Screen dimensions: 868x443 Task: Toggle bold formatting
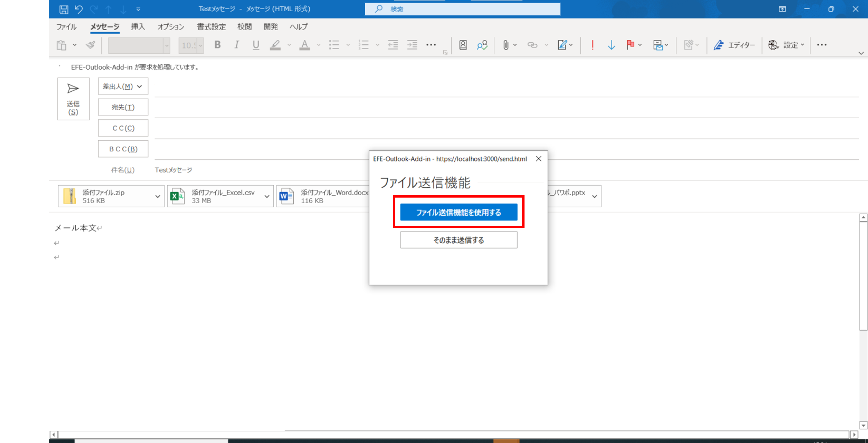[x=217, y=45]
